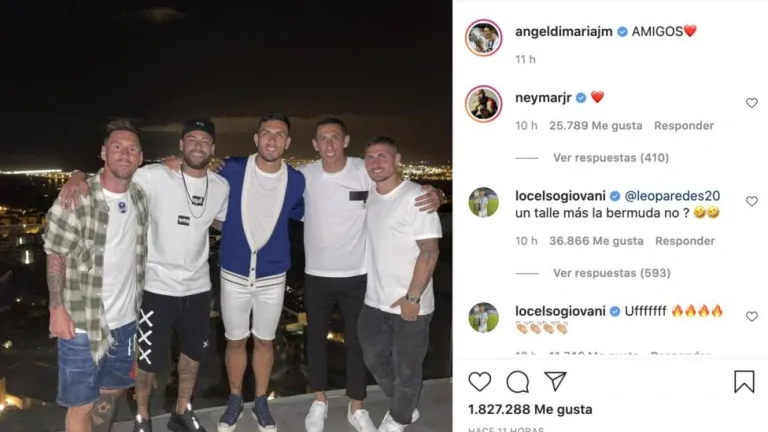Expand Ver respuestas (593)
The height and width of the screenshot is (432, 768).
click(x=612, y=273)
